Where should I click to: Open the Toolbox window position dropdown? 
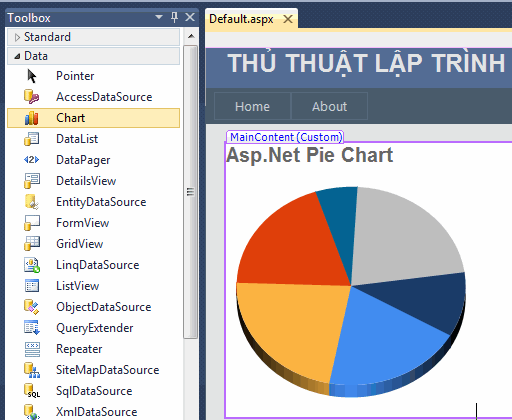point(159,17)
